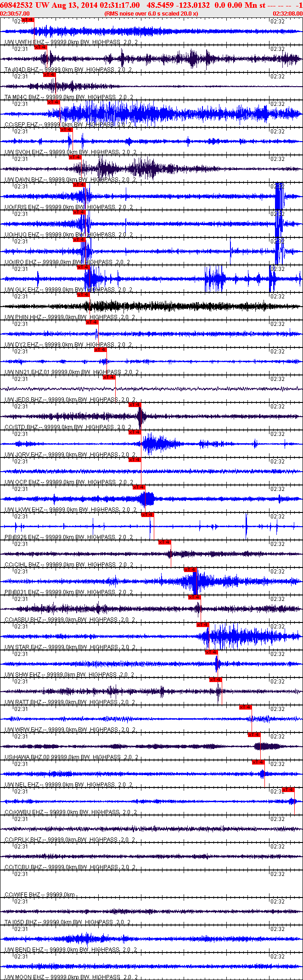The height and width of the screenshot is (980, 303).
Task: Select the UW LKVW EHZ station label
Action: pyautogui.click(x=70, y=510)
